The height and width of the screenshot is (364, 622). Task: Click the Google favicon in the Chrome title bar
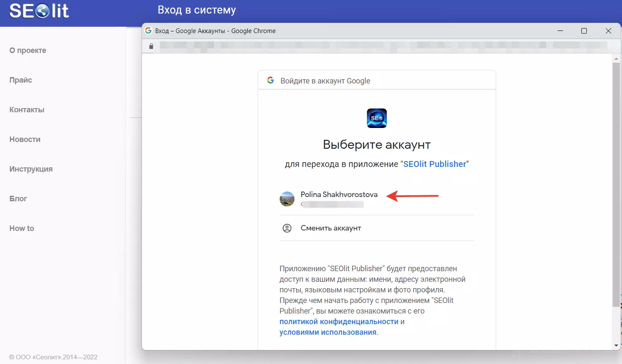pos(148,31)
